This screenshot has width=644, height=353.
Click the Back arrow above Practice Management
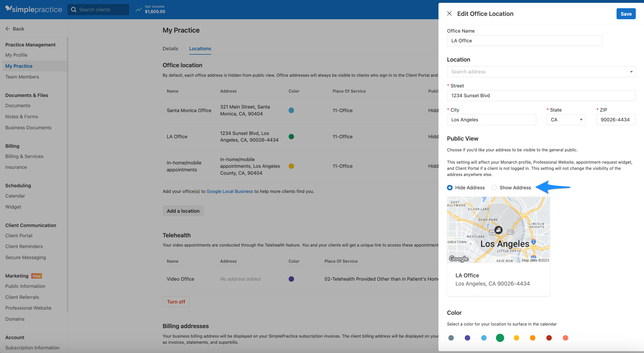pyautogui.click(x=8, y=29)
